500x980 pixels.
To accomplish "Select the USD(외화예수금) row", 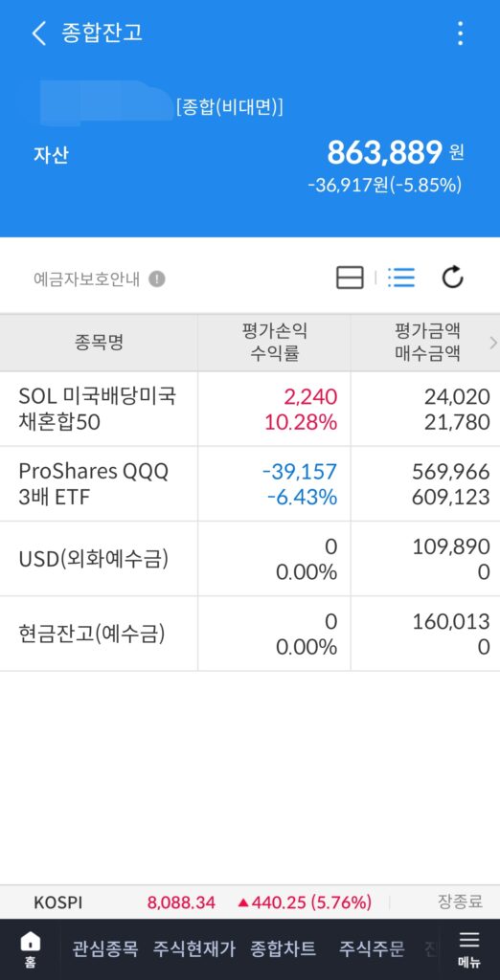I will (250, 559).
